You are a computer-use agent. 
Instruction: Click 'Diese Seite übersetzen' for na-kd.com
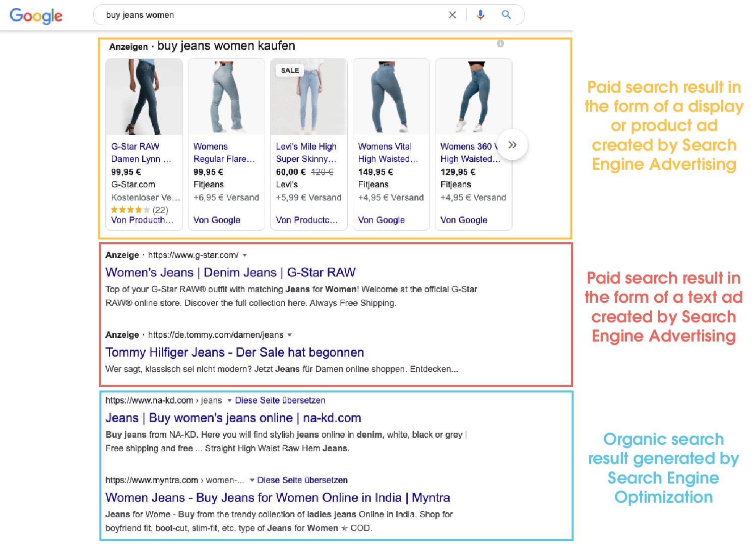[280, 400]
